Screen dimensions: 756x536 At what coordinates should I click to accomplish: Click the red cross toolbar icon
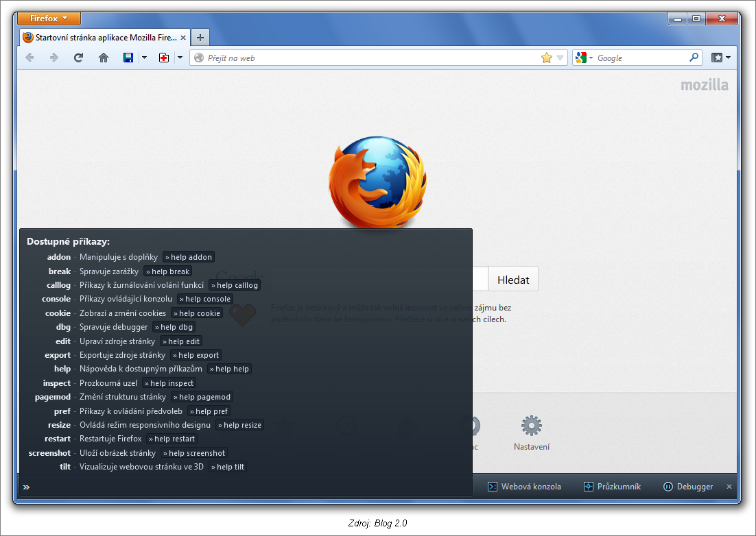[x=164, y=58]
